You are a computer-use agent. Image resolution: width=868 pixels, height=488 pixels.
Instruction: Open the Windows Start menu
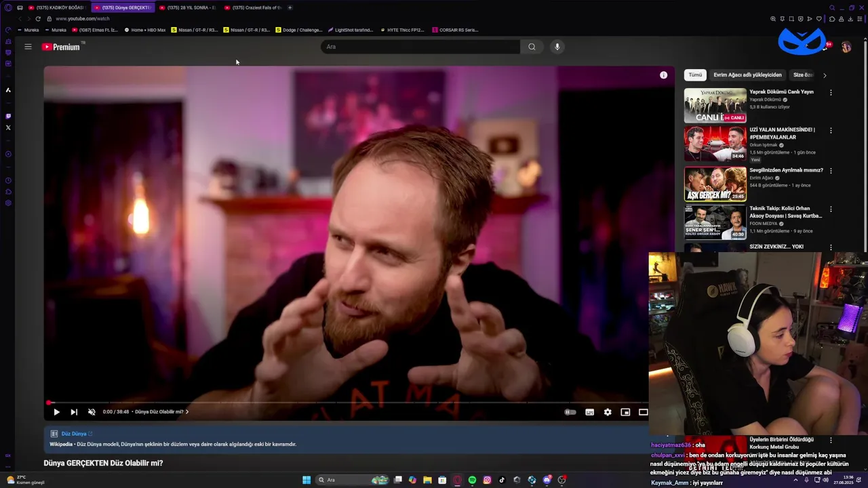point(307,480)
